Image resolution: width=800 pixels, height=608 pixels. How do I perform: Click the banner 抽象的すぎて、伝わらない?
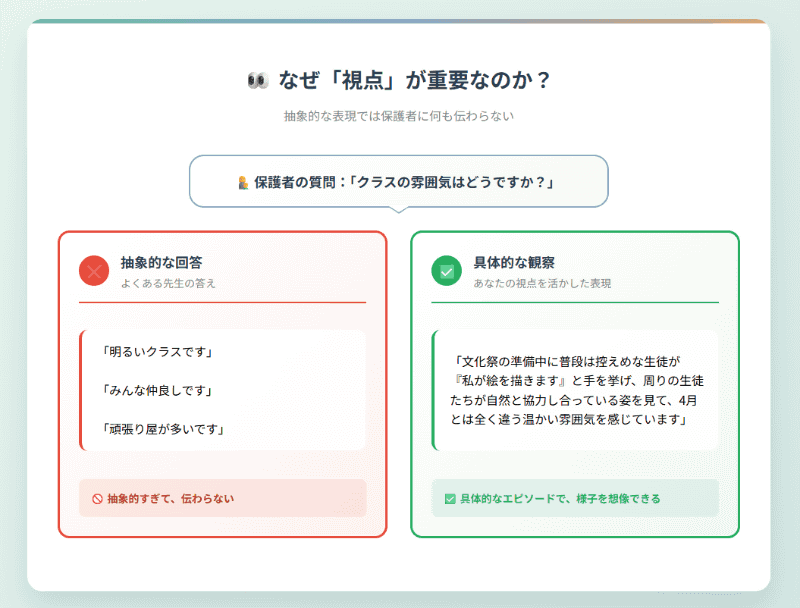222,498
